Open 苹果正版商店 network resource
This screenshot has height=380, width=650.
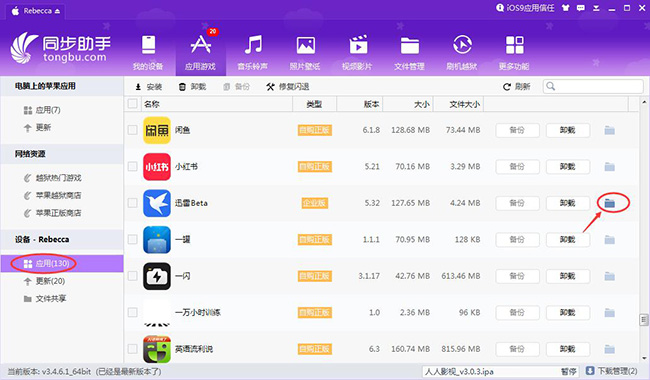click(52, 213)
